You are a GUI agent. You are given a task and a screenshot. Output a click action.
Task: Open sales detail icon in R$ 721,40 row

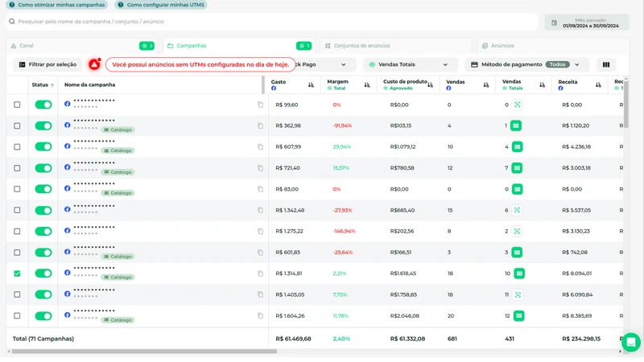[517, 168]
